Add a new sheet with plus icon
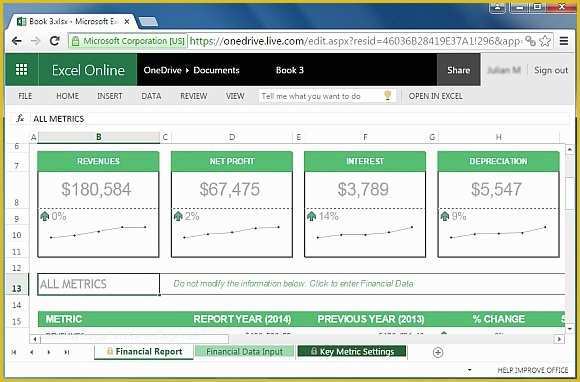This screenshot has height=382, width=580. click(x=438, y=352)
